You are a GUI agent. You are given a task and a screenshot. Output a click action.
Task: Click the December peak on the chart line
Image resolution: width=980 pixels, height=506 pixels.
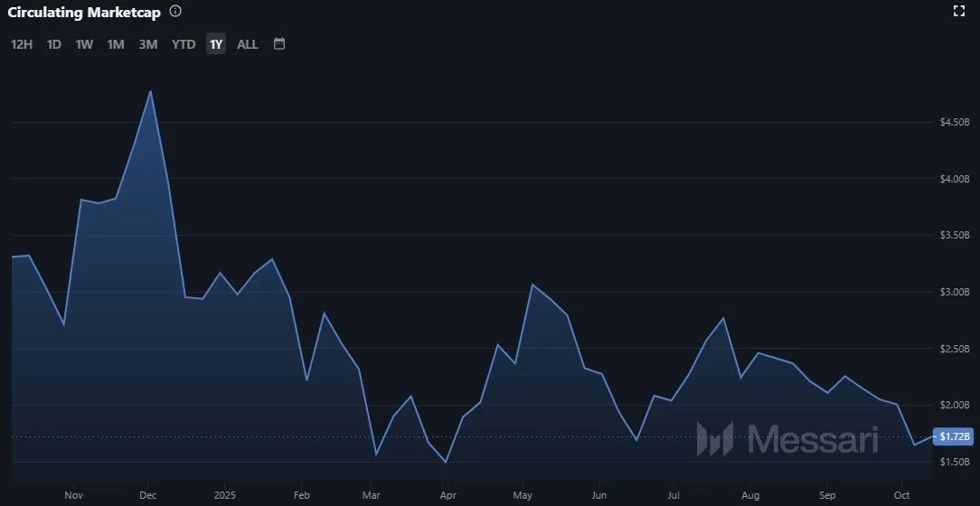[150, 91]
